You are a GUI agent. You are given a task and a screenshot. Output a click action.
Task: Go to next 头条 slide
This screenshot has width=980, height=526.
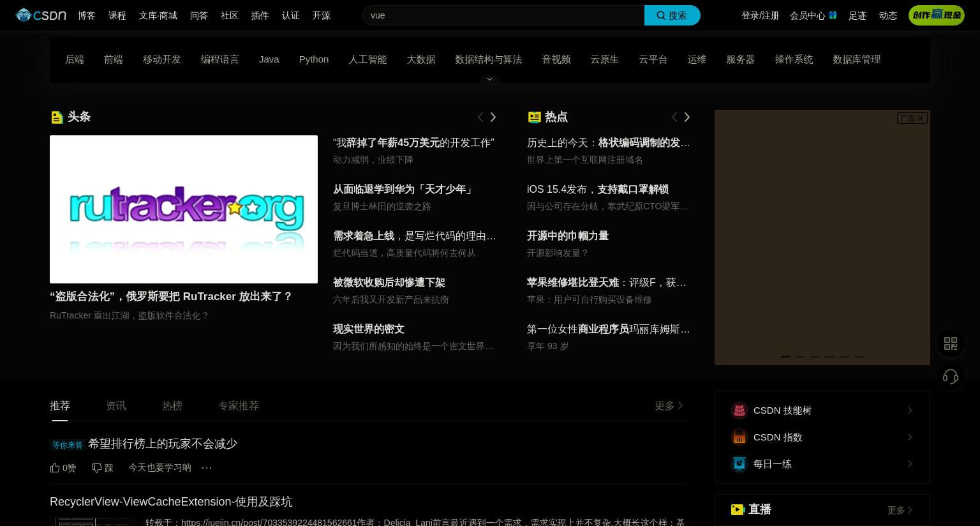tap(493, 117)
